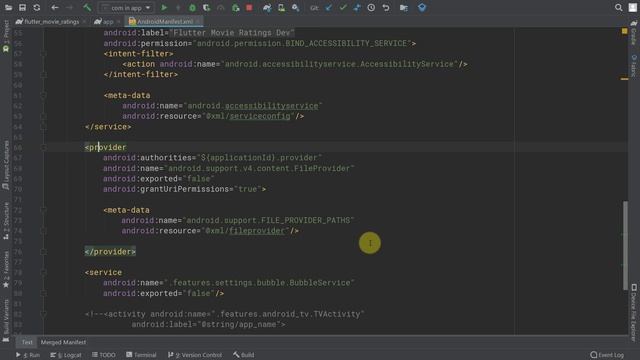Navigate forward with the right arrow icon
640x360 pixels.
click(69, 8)
